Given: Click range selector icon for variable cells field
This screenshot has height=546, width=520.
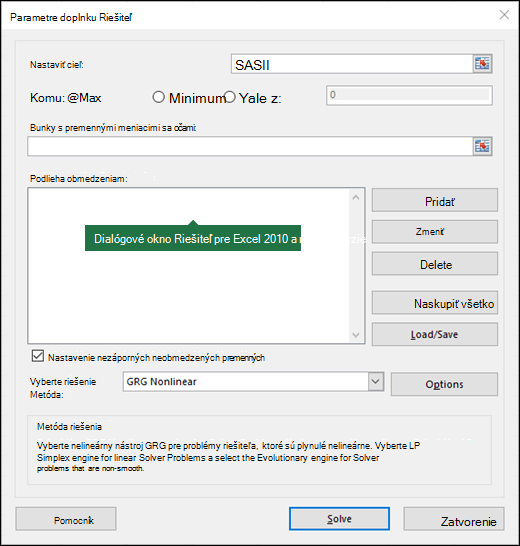Looking at the screenshot, I should point(482,146).
